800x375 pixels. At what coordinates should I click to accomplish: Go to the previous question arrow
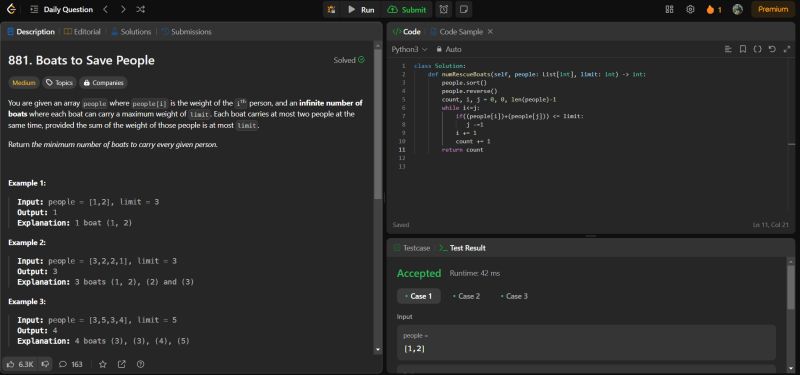(105, 9)
